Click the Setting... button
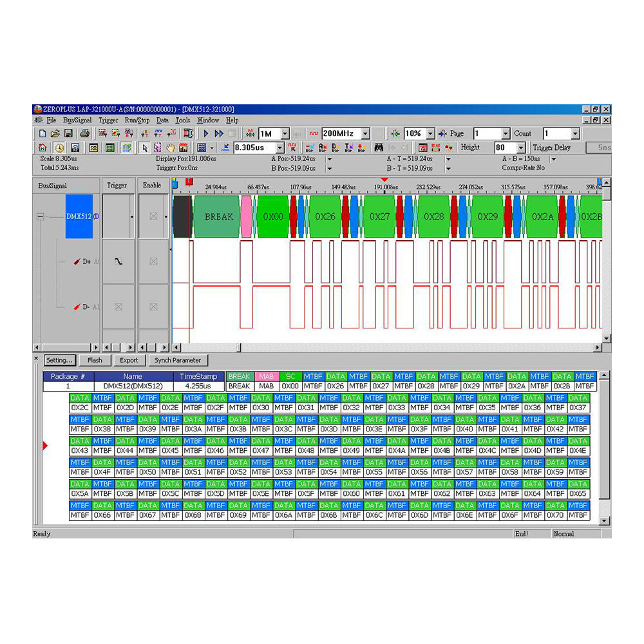Screen dimensions: 644x644 [x=59, y=360]
